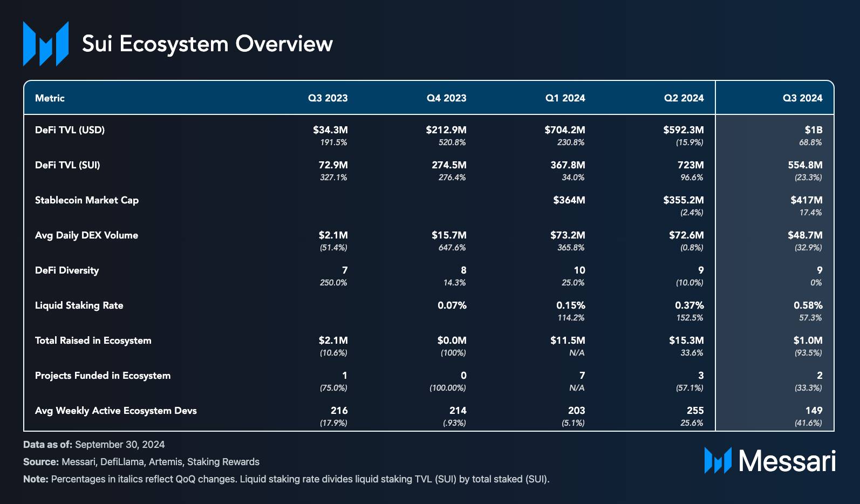Click the '367.8M' SUI TVL value

[x=568, y=165]
